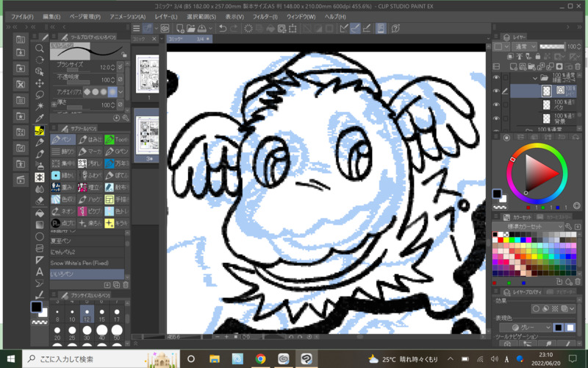Select the Zoom magnifier tool
Screen dimensions: 588x368
(40, 48)
